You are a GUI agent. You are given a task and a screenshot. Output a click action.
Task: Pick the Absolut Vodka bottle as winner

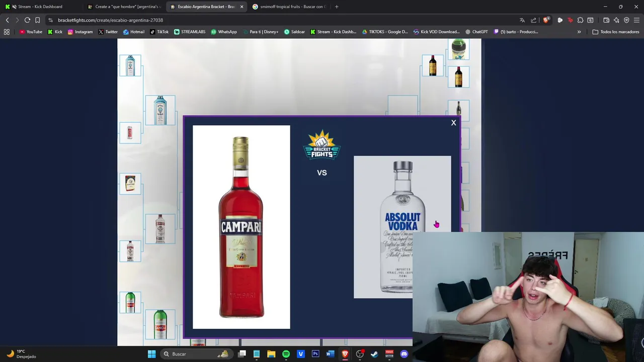point(402,227)
